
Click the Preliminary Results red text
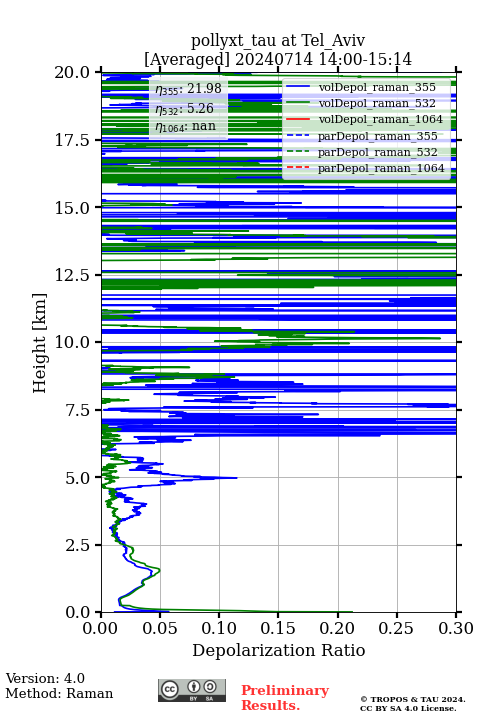[x=285, y=698]
